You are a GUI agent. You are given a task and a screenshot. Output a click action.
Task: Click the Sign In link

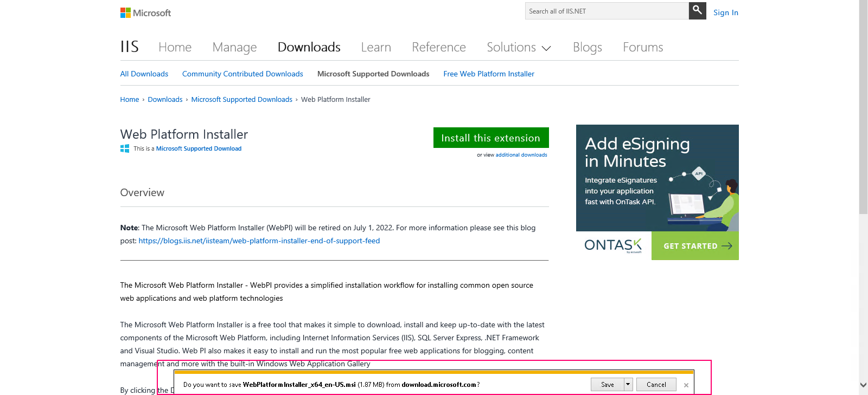(x=725, y=12)
